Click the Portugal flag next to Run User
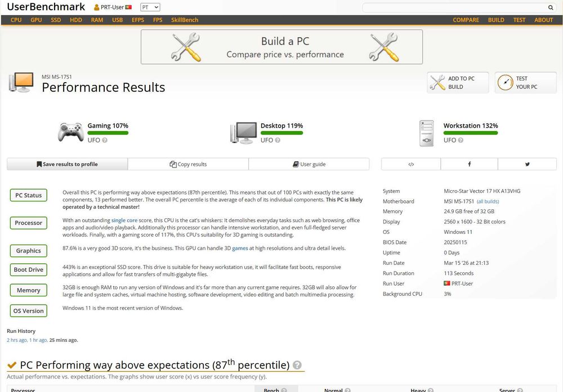563x392 pixels. pos(447,283)
